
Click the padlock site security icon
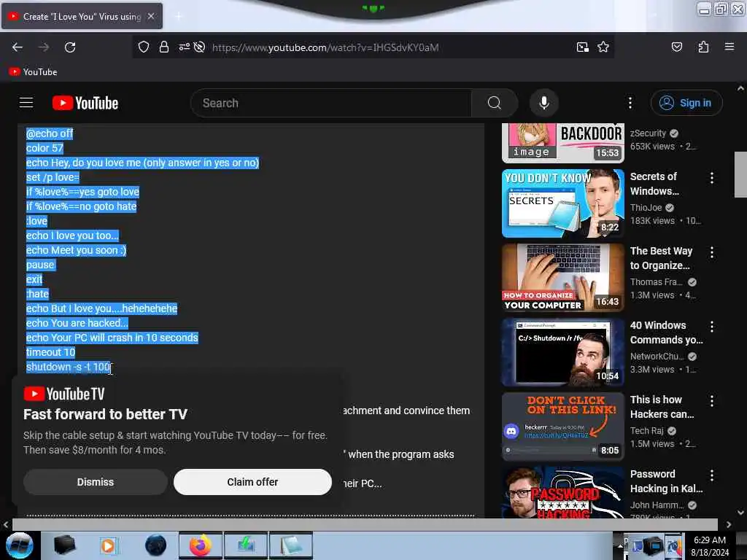pyautogui.click(x=164, y=47)
